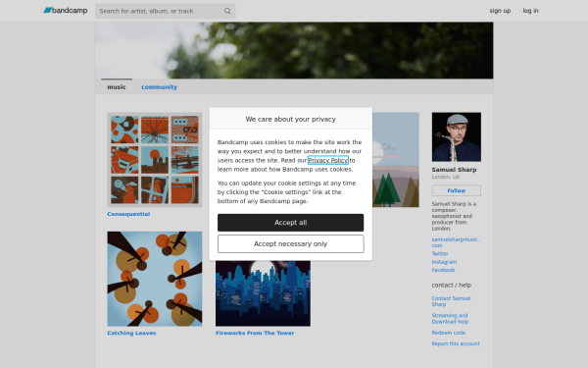
Task: Click the search magnifier icon
Action: click(x=227, y=11)
